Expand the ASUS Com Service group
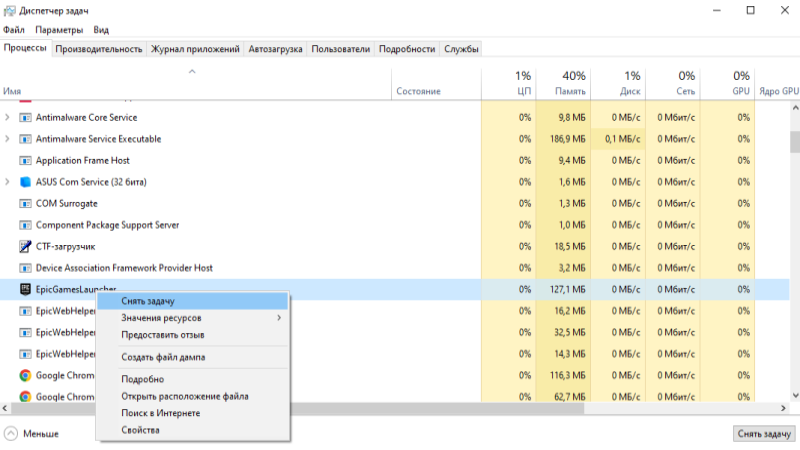 point(7,182)
